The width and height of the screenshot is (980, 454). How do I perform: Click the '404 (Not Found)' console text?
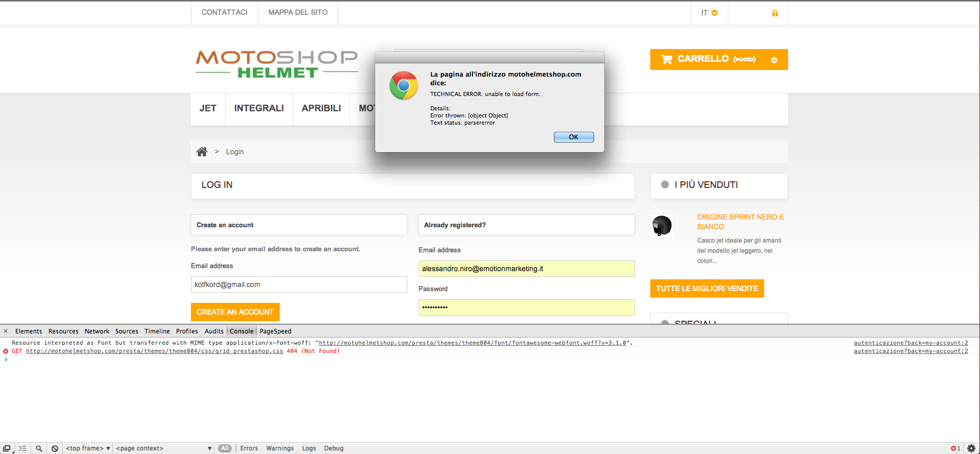[313, 351]
